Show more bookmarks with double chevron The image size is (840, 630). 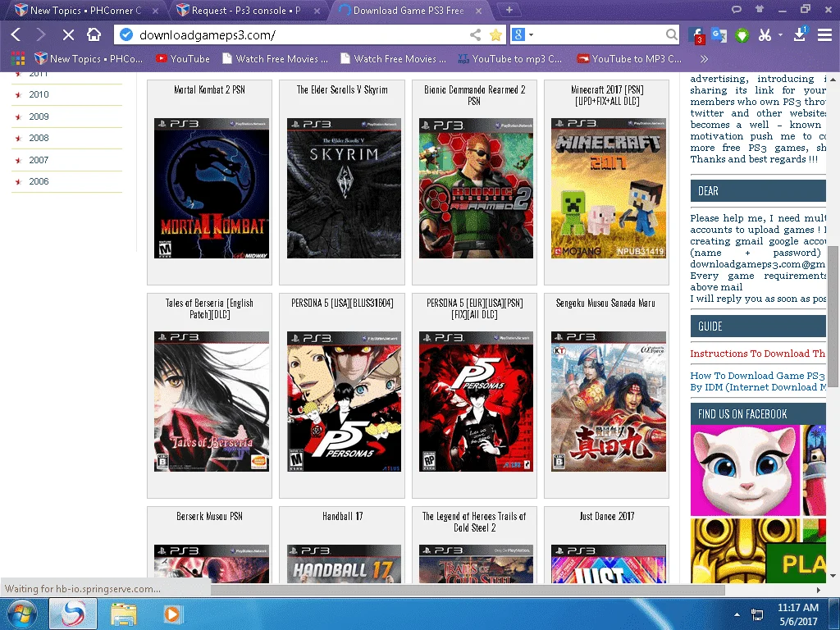point(704,59)
